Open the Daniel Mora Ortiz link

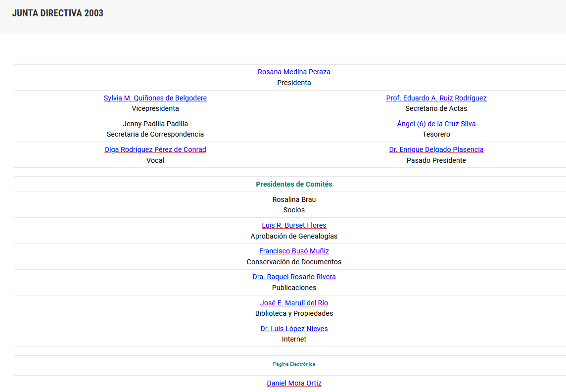[294, 383]
